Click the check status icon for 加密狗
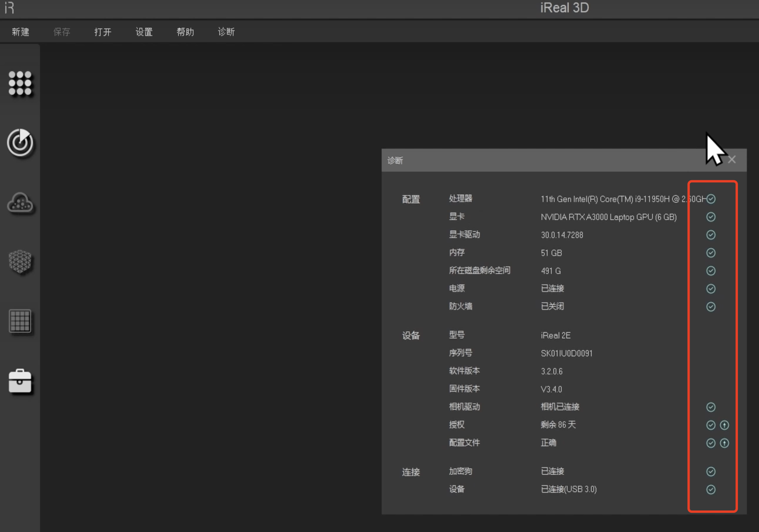The width and height of the screenshot is (759, 532). 711,472
